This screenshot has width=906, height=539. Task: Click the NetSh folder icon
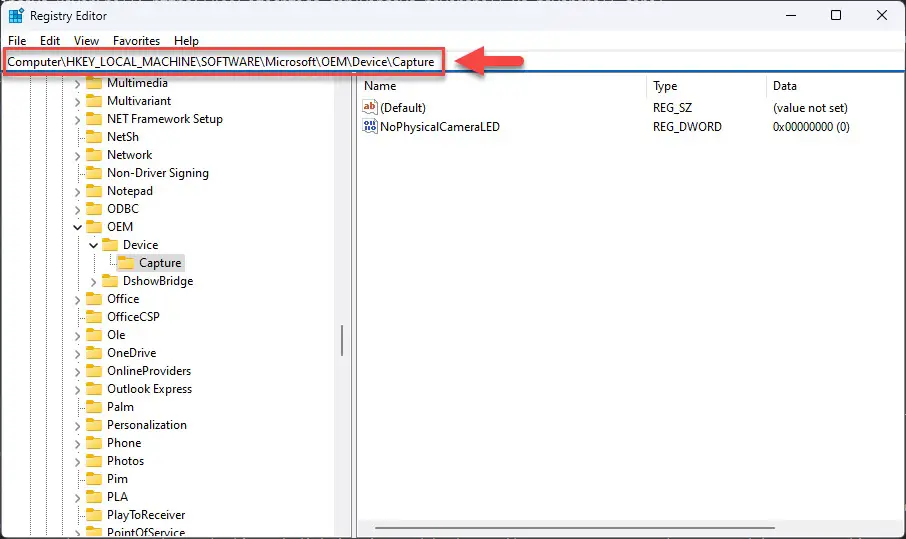tap(94, 137)
